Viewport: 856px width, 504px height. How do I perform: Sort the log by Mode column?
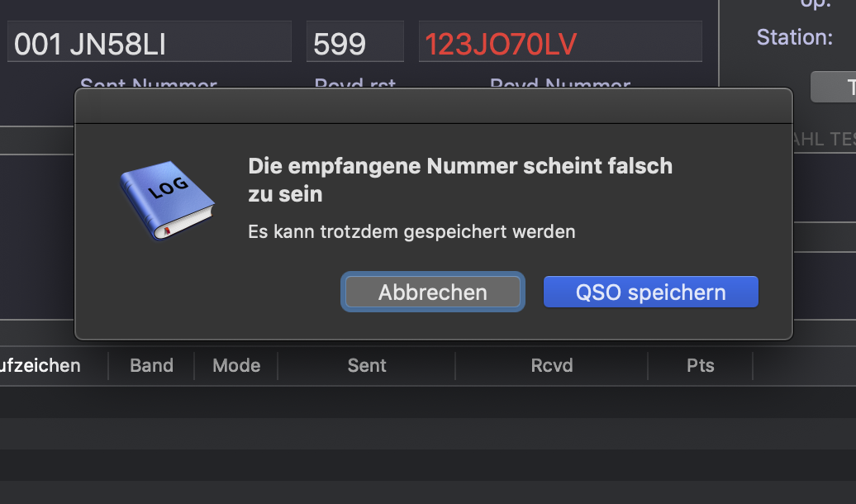coord(235,365)
